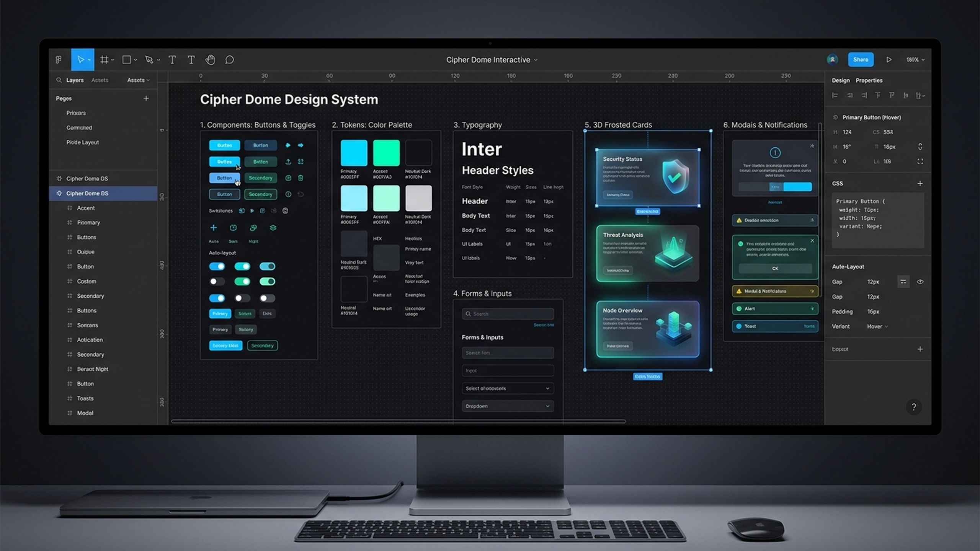Toggle the off switch in second toggle row
980x551 pixels.
[217, 282]
